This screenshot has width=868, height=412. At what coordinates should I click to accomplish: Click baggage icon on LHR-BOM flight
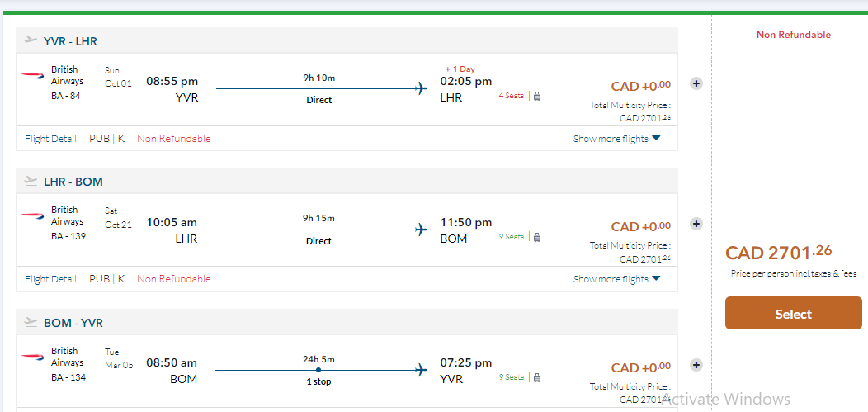[537, 237]
